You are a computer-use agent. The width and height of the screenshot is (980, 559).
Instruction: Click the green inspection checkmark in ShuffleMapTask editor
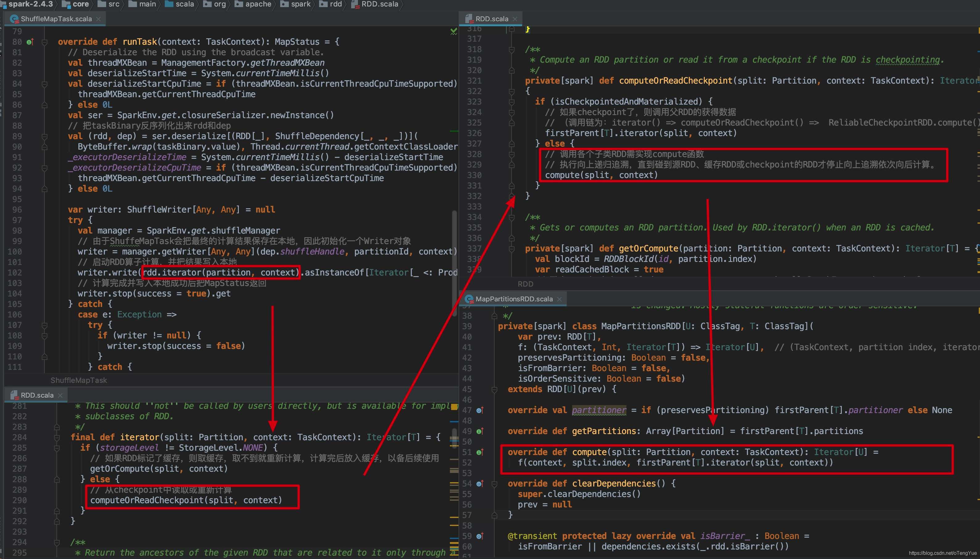[454, 31]
